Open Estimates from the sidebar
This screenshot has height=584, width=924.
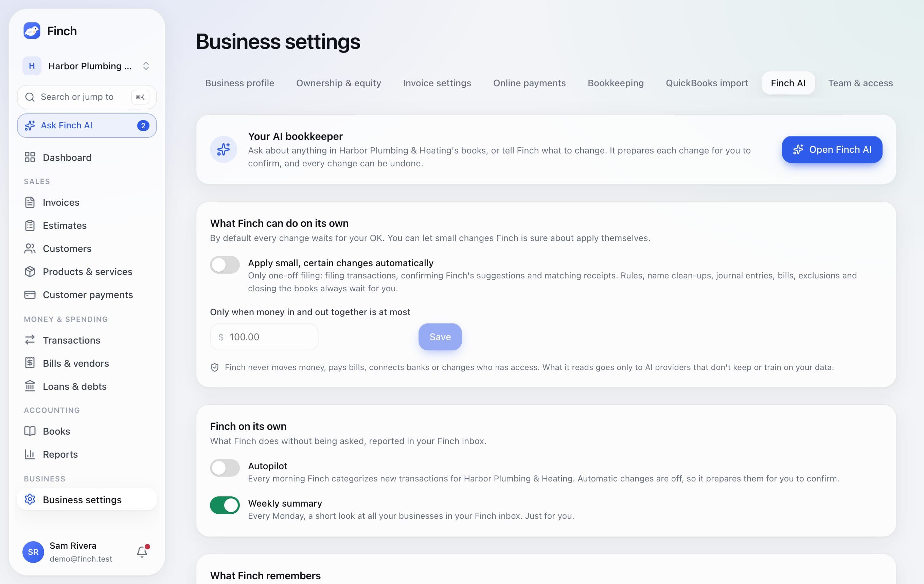click(87, 225)
